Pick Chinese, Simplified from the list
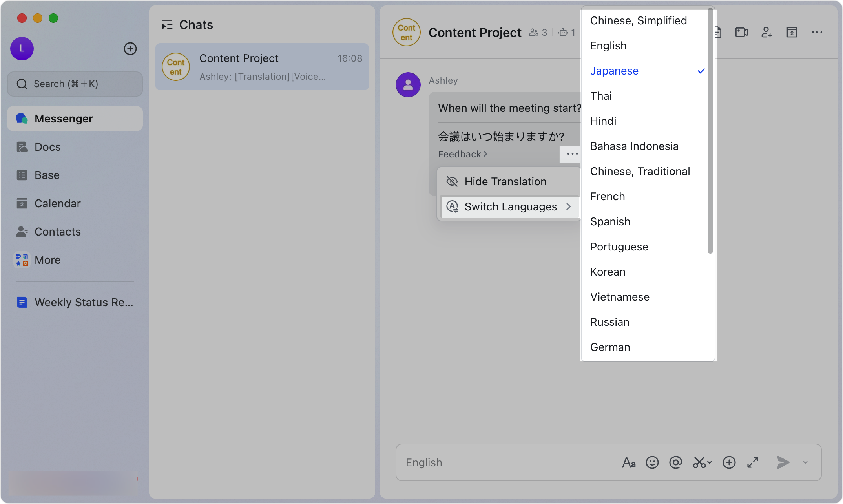The width and height of the screenshot is (843, 504). coord(648,20)
